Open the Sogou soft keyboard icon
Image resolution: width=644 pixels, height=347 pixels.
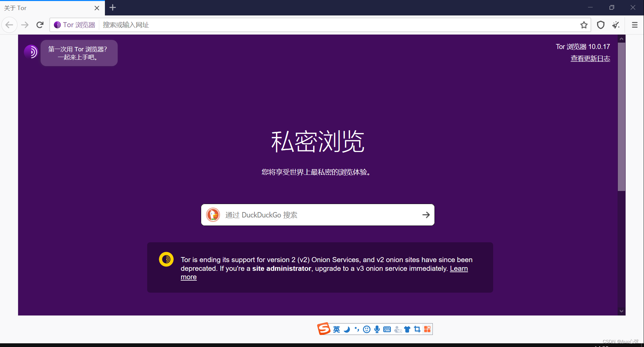pos(387,329)
